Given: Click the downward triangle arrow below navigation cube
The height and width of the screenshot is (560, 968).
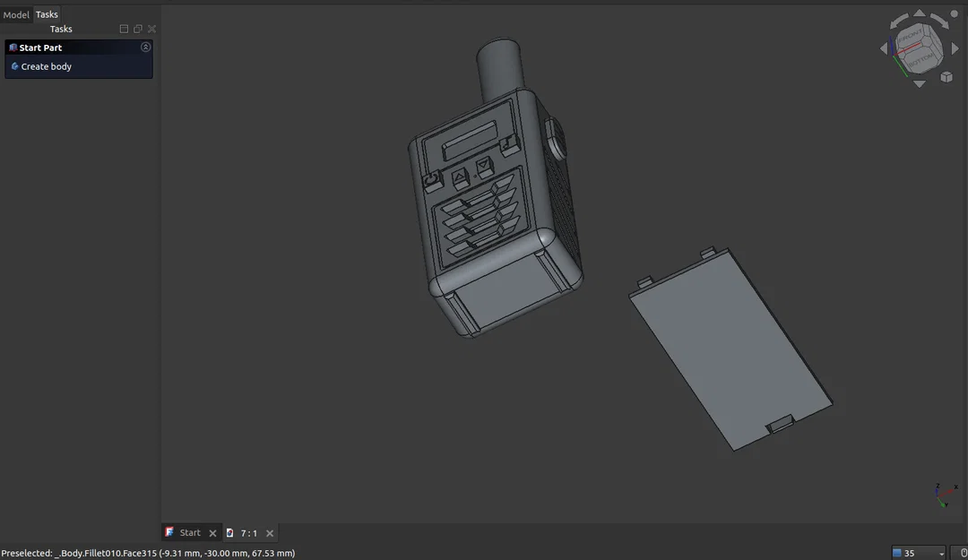Looking at the screenshot, I should pos(919,83).
